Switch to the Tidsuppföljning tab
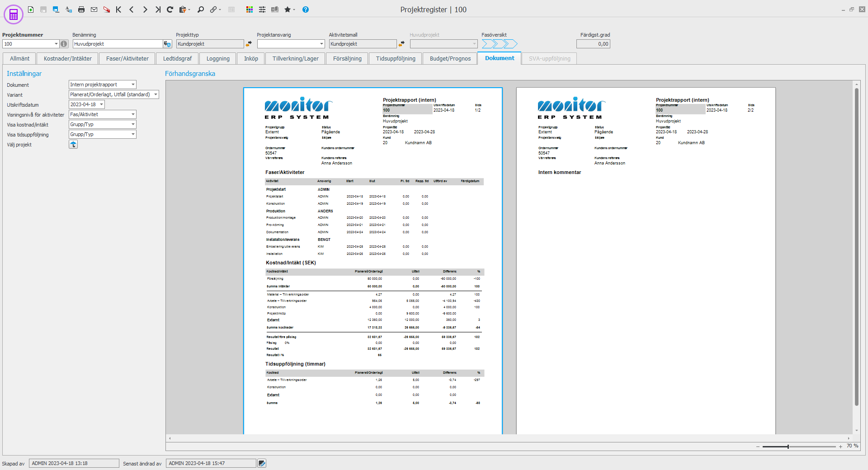The image size is (868, 470). click(396, 59)
